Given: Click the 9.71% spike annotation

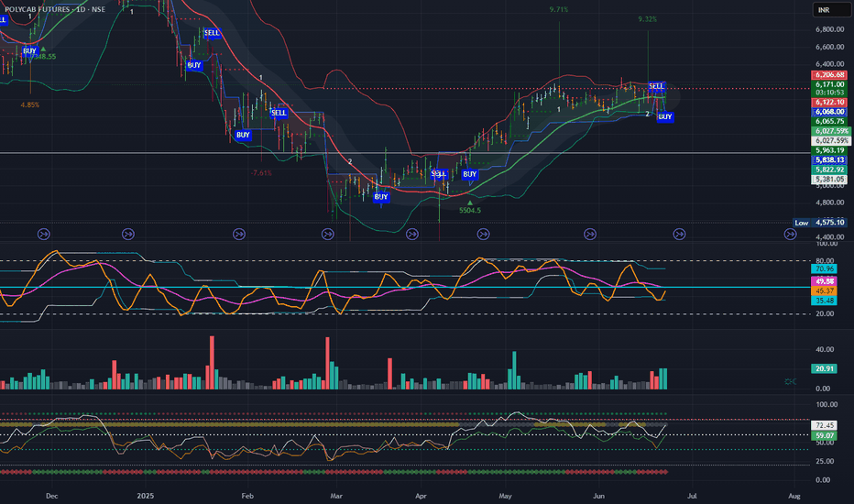Looking at the screenshot, I should pyautogui.click(x=559, y=10).
